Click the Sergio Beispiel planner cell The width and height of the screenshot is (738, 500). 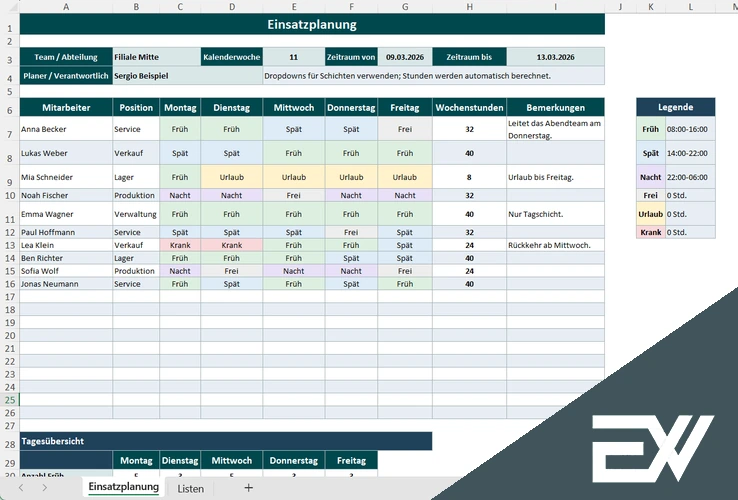click(187, 76)
